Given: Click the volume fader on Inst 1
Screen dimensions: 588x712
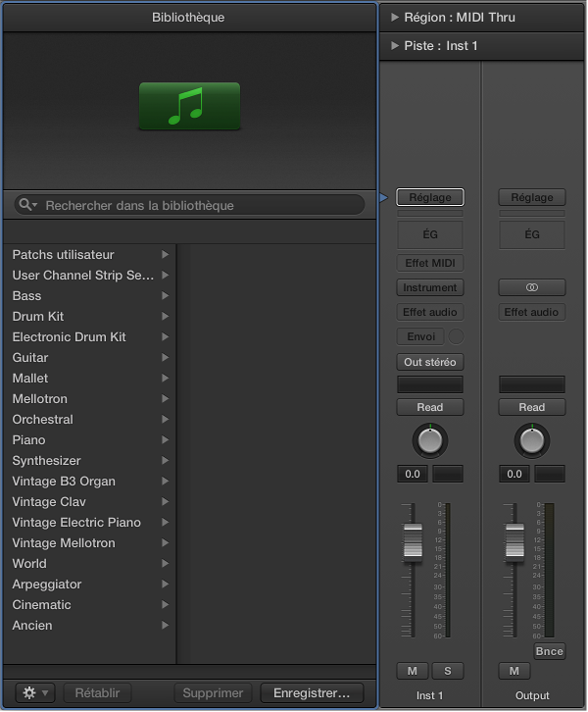Looking at the screenshot, I should (413, 540).
